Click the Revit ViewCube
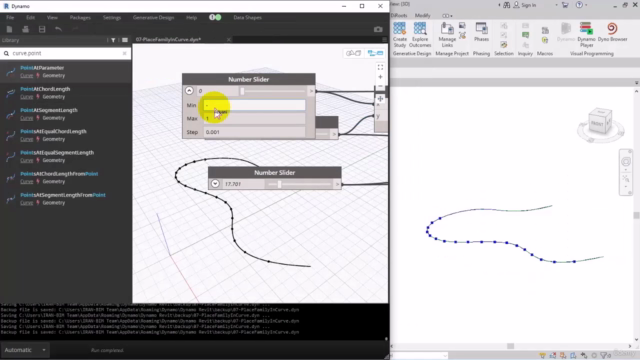Image resolution: width=640 pixels, height=360 pixels. (x=600, y=122)
